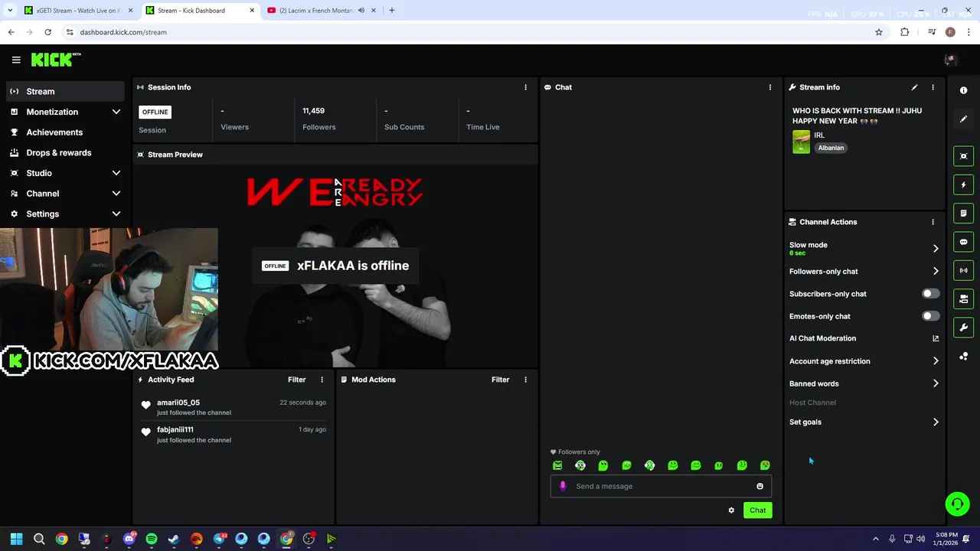Open the emoji picker in chat input
Viewport: 980px width, 551px height.
coord(759,486)
